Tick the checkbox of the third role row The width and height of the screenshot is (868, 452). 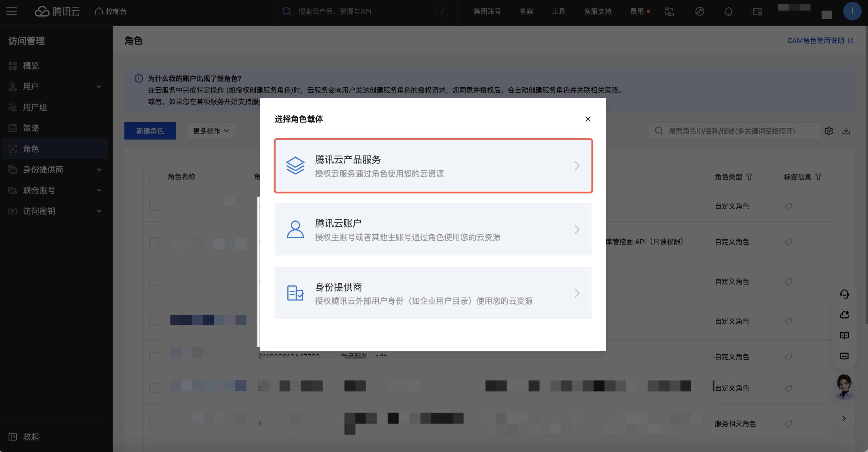[x=154, y=281]
